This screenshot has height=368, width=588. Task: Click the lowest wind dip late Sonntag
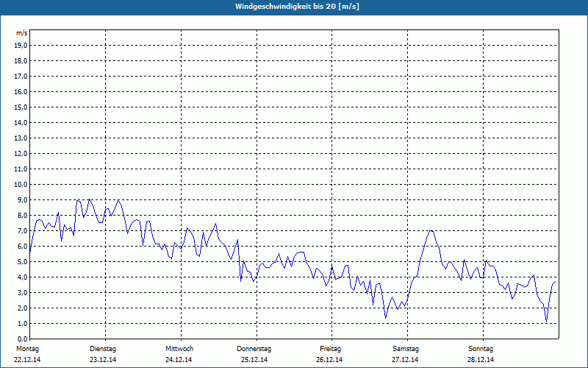click(547, 322)
